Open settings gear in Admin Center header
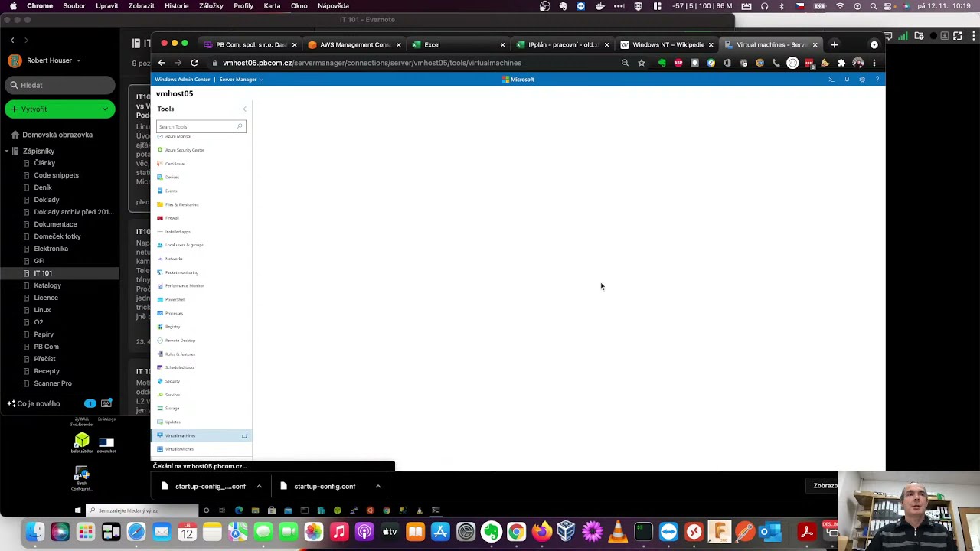This screenshot has height=551, width=980. coord(862,80)
